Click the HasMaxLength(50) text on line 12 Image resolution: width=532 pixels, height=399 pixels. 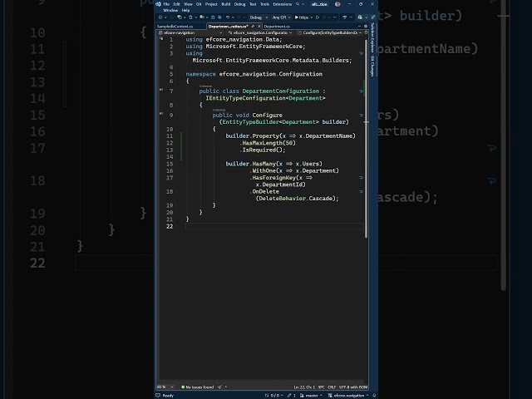click(269, 143)
